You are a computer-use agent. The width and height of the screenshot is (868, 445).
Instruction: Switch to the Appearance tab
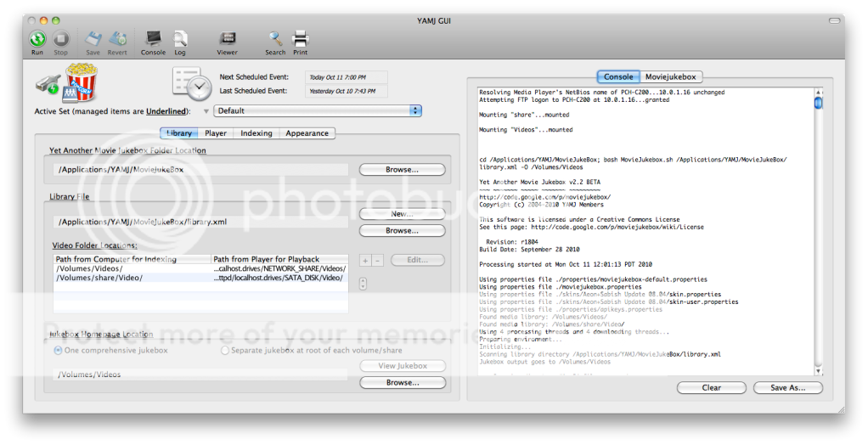click(x=307, y=132)
